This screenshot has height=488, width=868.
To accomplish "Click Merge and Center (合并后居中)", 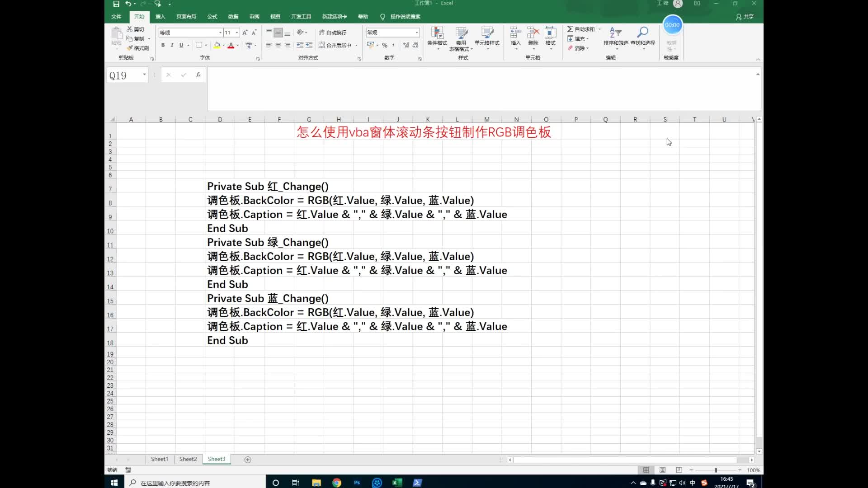I will [335, 45].
